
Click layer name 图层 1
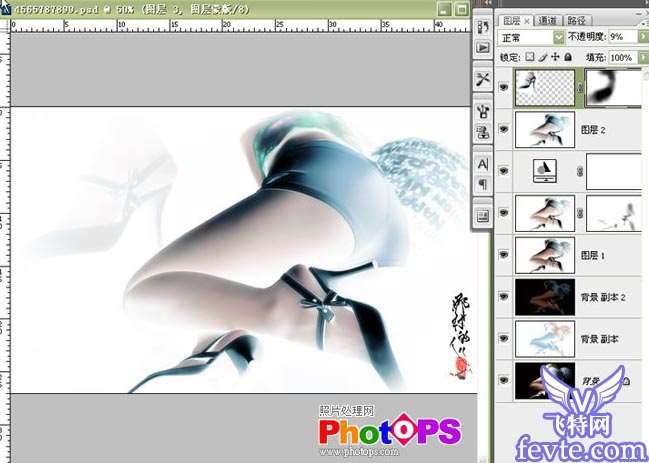click(x=593, y=256)
